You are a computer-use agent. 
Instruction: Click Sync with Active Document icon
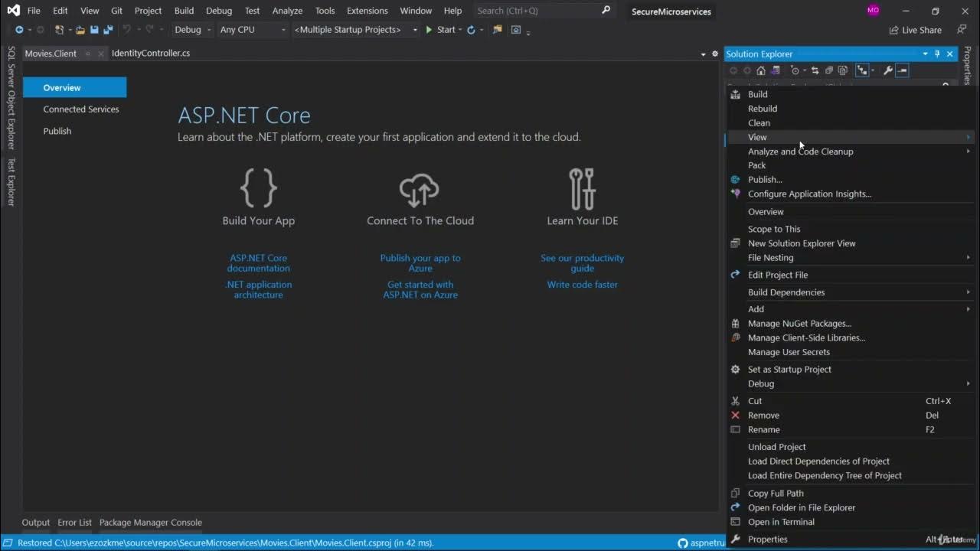(815, 70)
